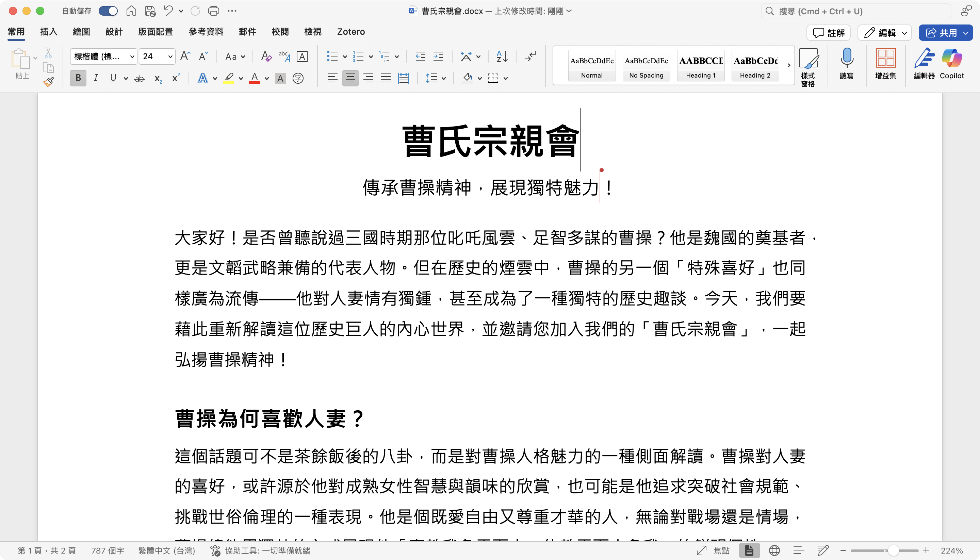
Task: Open the font size dropdown
Action: click(x=170, y=57)
